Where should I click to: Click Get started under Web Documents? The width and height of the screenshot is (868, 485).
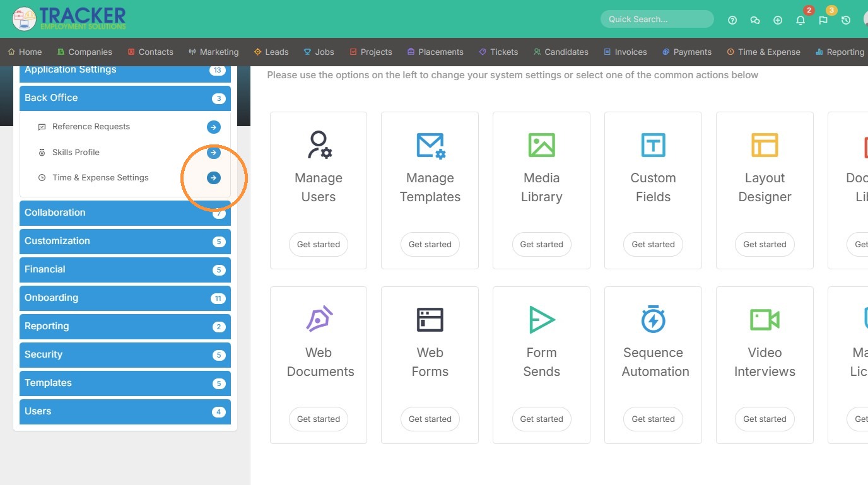(x=319, y=419)
